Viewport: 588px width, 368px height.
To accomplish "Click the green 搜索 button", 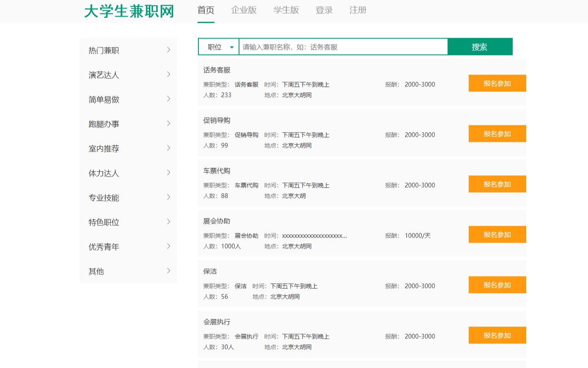I will 480,47.
